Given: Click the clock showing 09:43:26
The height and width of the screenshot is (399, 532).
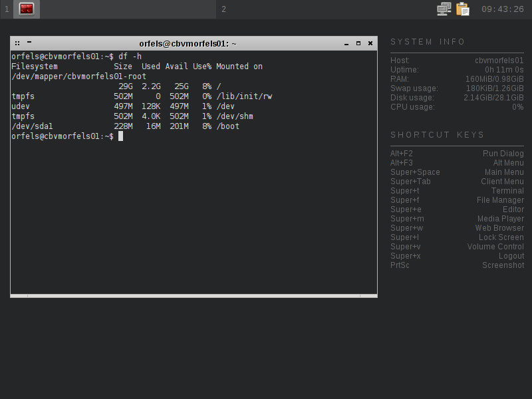Looking at the screenshot, I should (x=502, y=9).
